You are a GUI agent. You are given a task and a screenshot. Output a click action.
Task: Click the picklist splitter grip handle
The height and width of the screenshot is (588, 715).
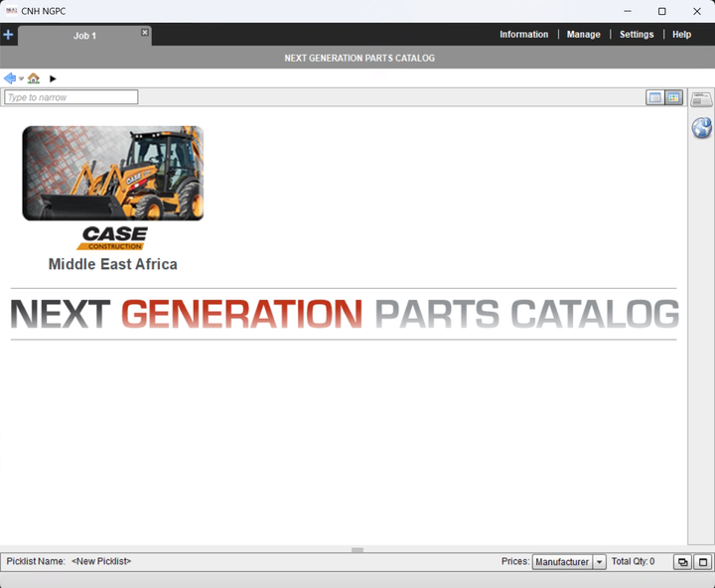357,550
